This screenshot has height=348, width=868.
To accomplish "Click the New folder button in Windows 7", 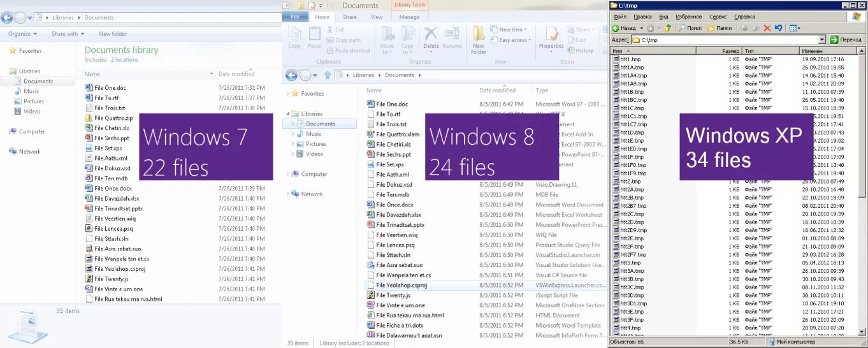I will (x=113, y=34).
